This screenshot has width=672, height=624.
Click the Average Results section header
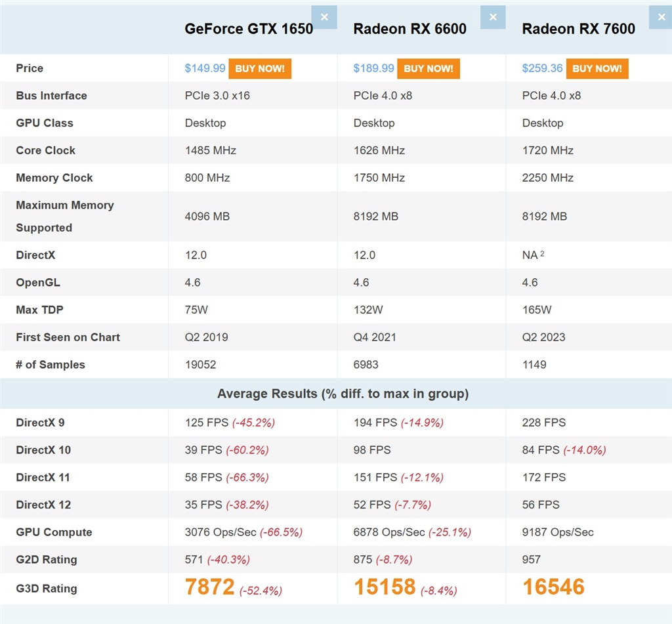(x=343, y=394)
